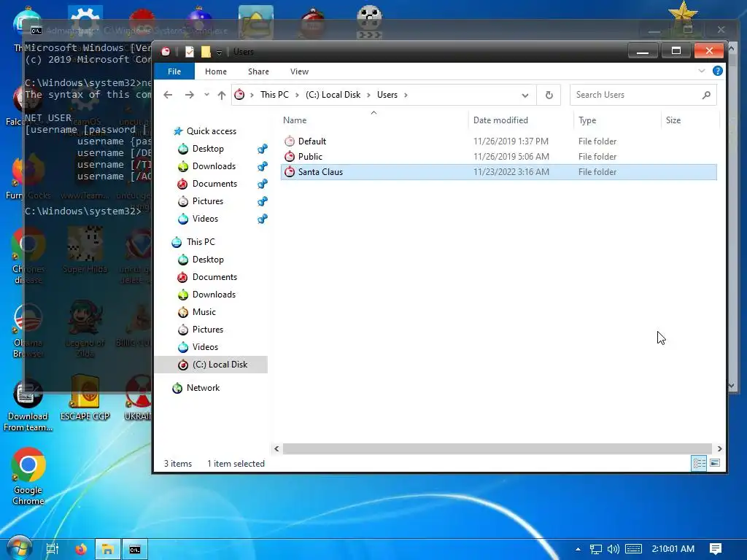
Task: Click (C:) Local Disk breadcrumb
Action: point(333,95)
